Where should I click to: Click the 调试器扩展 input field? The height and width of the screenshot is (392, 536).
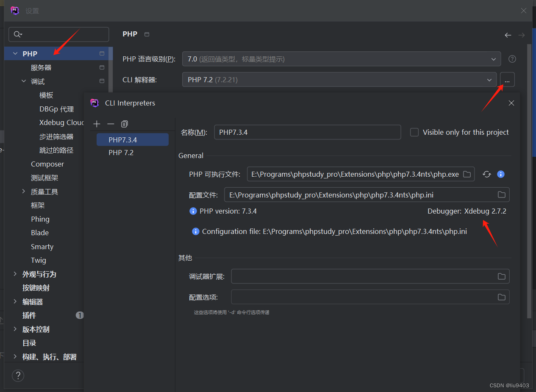click(370, 276)
